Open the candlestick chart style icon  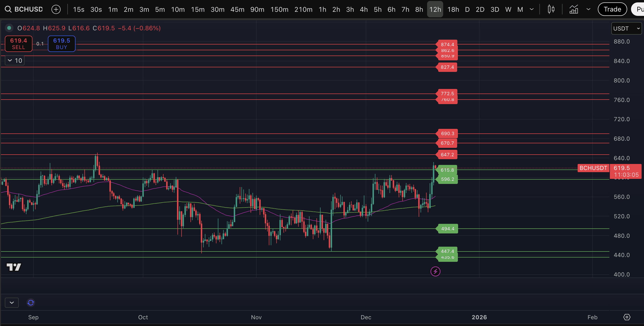coord(551,10)
